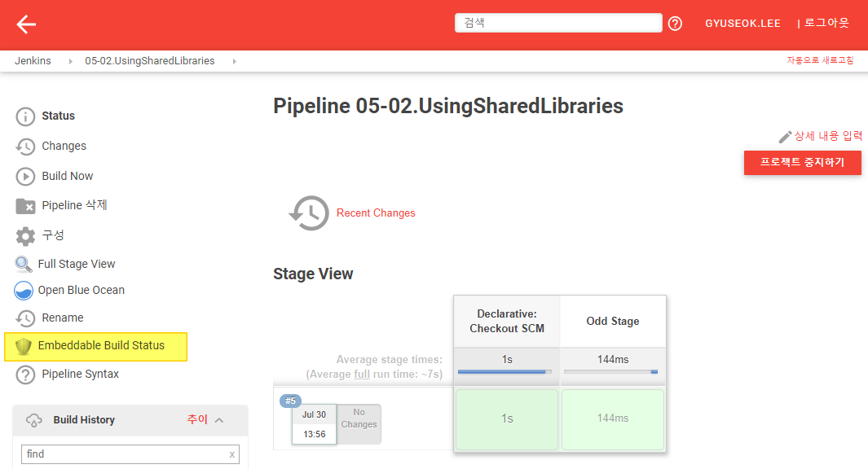Collapse the Build History panel chevron

coord(218,420)
